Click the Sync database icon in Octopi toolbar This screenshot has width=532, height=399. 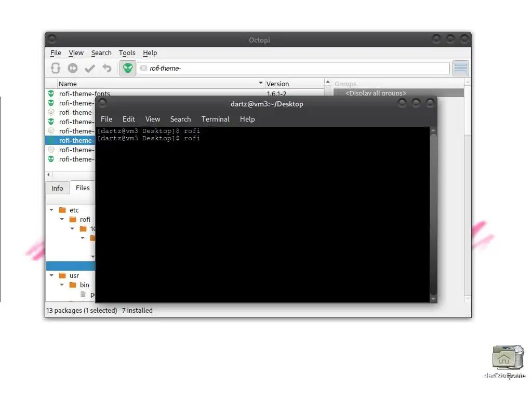[x=56, y=68]
